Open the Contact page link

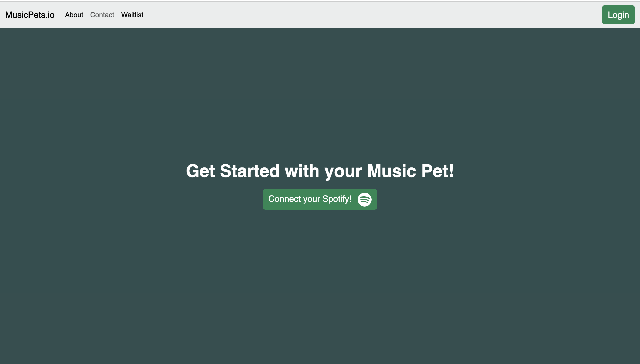pos(102,15)
